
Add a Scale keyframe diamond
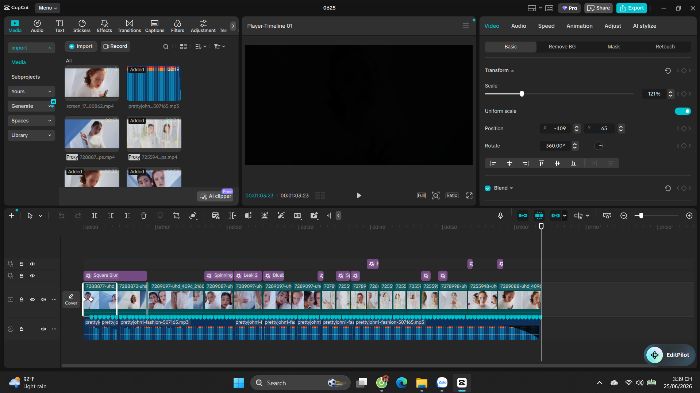pyautogui.click(x=683, y=94)
